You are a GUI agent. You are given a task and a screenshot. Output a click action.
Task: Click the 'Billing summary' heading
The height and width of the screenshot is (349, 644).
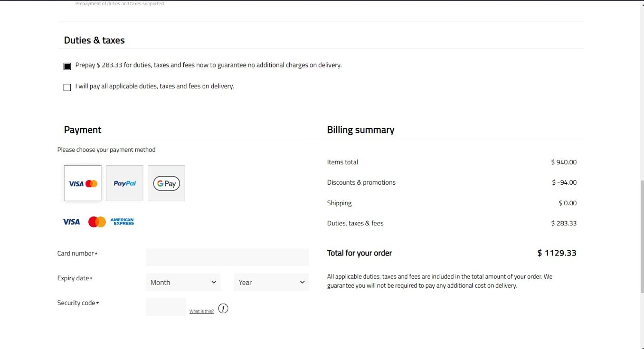coord(361,130)
